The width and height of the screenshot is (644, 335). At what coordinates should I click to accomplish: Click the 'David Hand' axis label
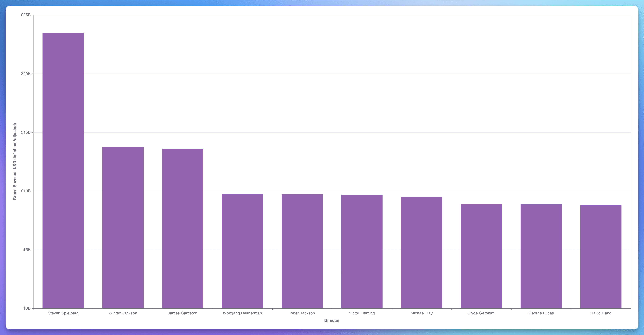tap(601, 313)
